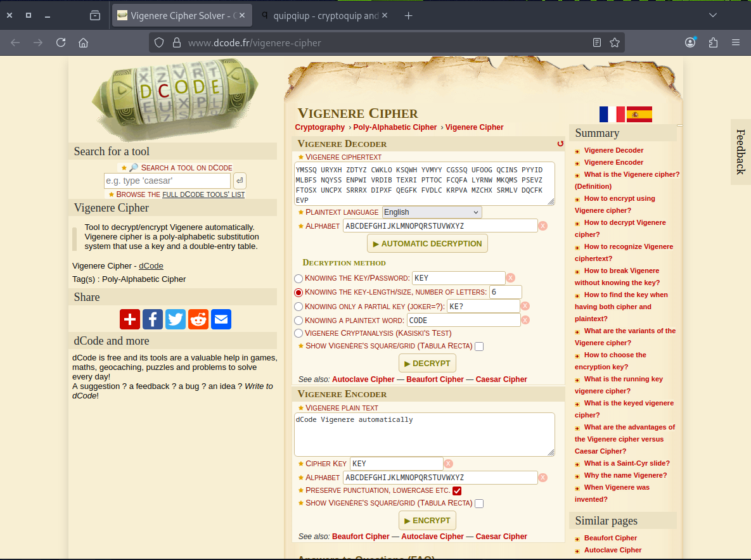The image size is (751, 560).
Task: Open the Beaufort Cipher link under decoder
Action: coord(436,379)
